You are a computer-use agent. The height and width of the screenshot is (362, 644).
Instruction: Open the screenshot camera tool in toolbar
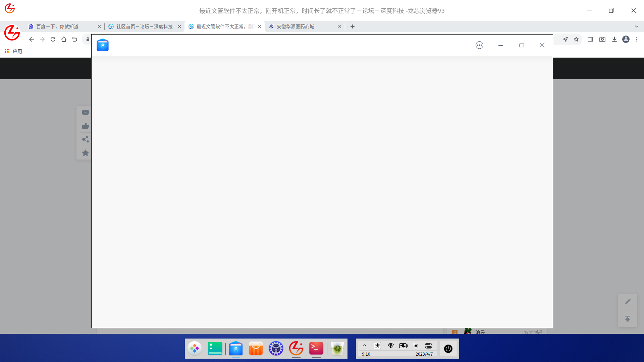[602, 39]
